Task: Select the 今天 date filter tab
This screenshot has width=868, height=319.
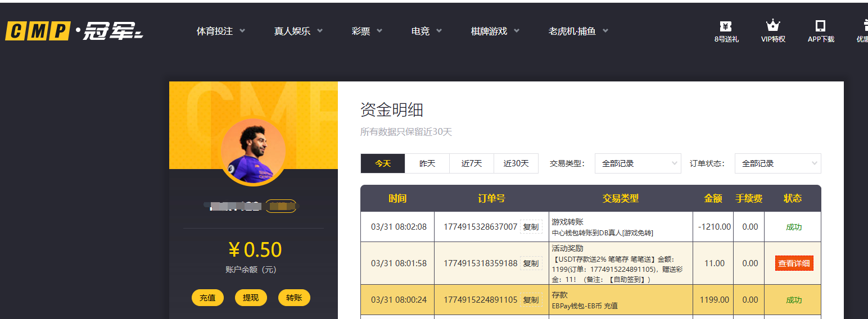Action: [383, 163]
